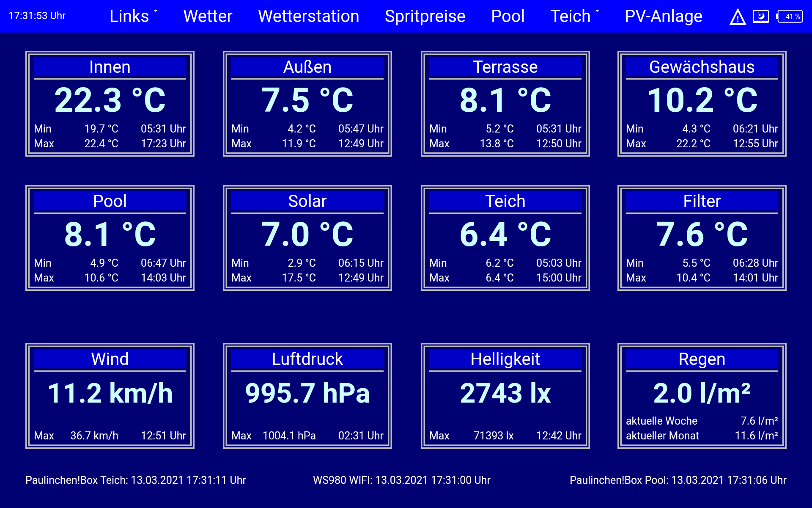
Task: Open the Wetterstation page
Action: pos(308,16)
